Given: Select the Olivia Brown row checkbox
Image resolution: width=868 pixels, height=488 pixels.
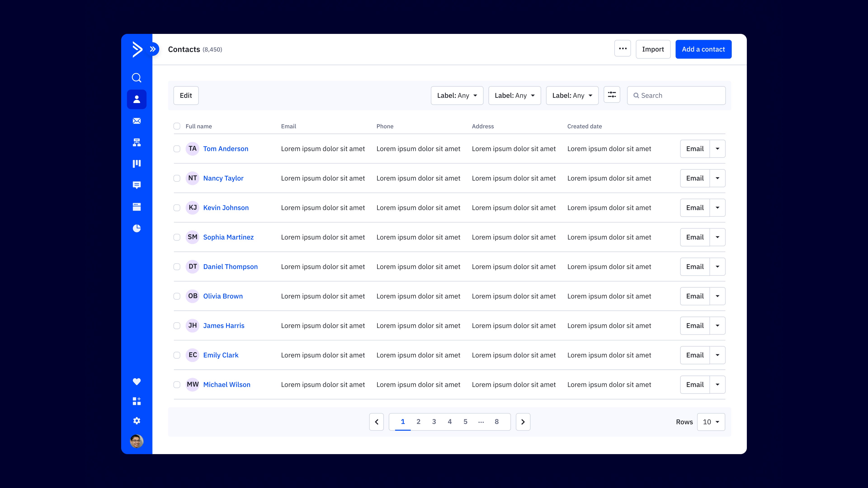Looking at the screenshot, I should 177,296.
